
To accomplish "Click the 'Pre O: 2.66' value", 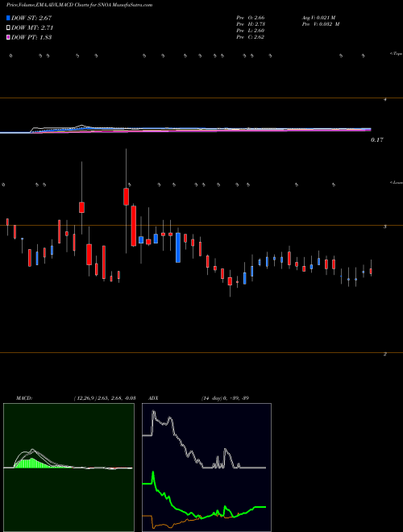I will pos(251,18).
